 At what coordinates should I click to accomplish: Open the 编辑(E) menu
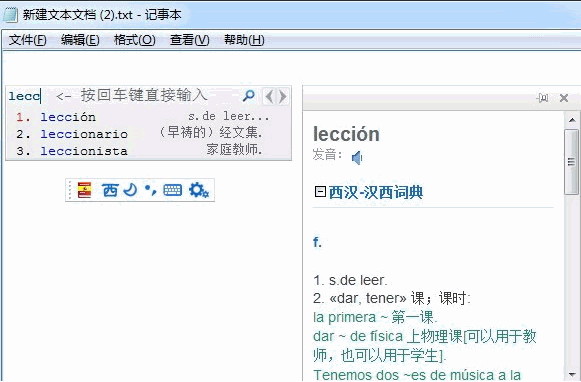[80, 40]
